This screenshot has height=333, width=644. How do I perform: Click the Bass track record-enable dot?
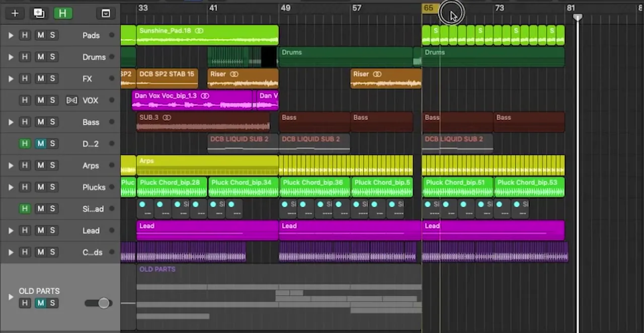[112, 122]
